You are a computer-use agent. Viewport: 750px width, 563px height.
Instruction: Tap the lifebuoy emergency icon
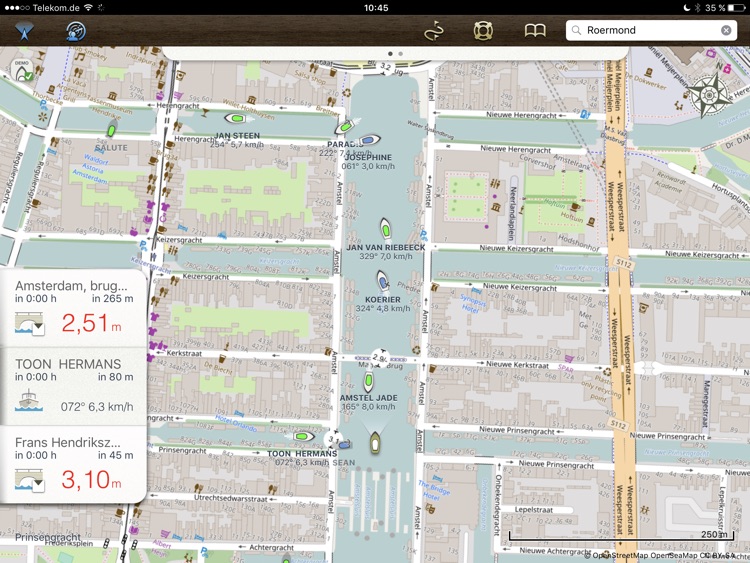point(483,31)
